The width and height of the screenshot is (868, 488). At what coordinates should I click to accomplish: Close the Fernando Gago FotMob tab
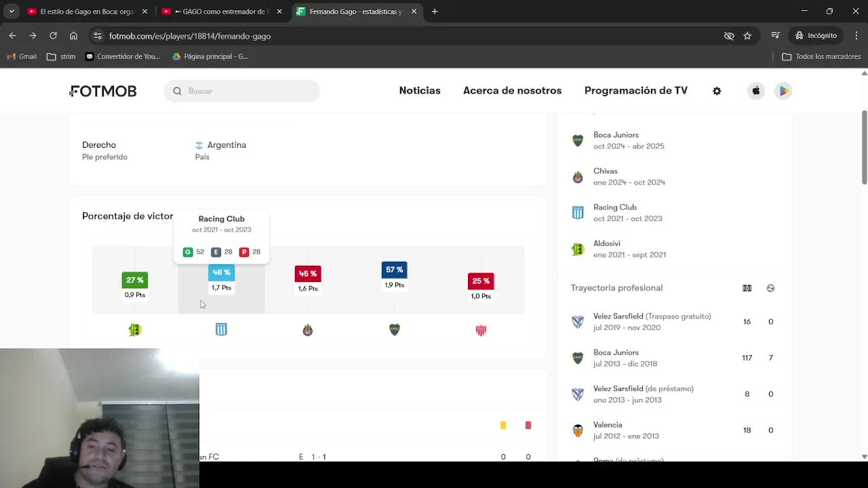click(414, 12)
